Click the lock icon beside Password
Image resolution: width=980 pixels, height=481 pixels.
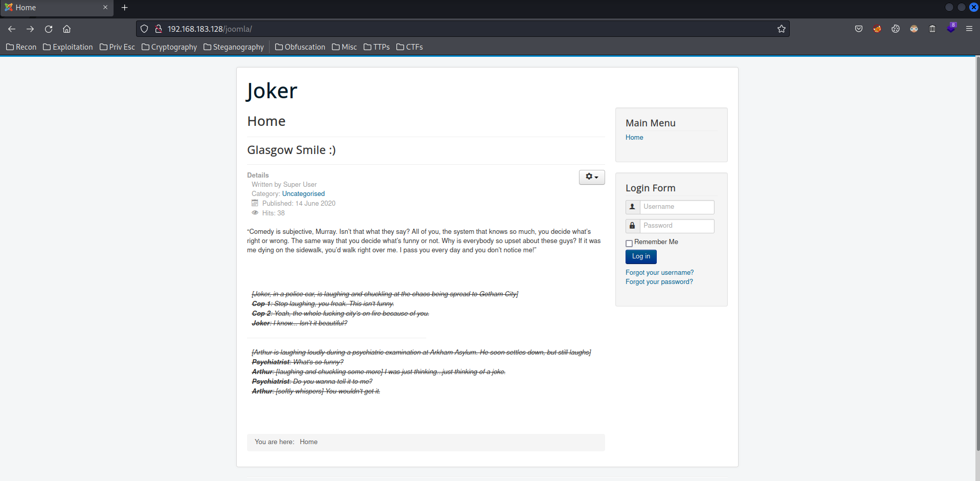click(x=633, y=226)
